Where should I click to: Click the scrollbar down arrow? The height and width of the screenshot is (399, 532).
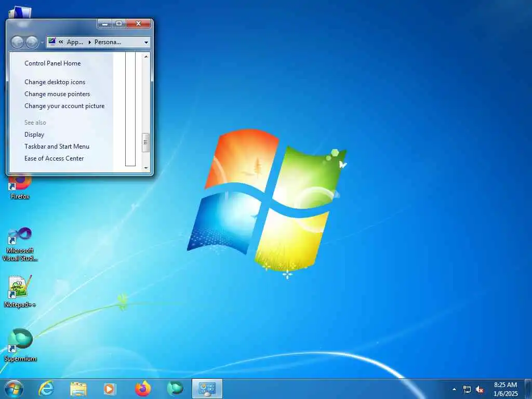point(146,168)
